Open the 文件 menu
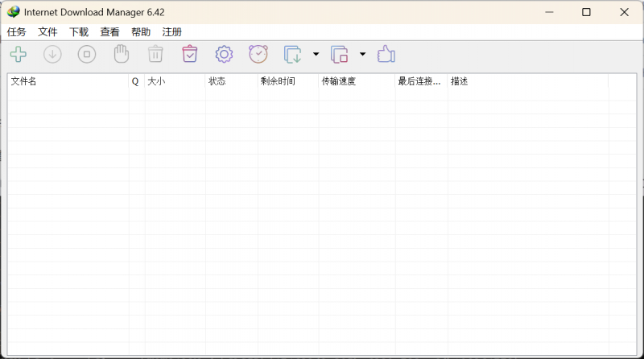 [x=47, y=32]
